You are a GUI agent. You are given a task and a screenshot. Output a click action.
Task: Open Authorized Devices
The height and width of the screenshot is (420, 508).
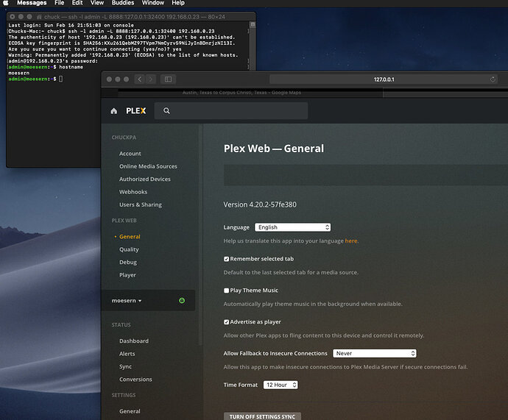(x=145, y=179)
